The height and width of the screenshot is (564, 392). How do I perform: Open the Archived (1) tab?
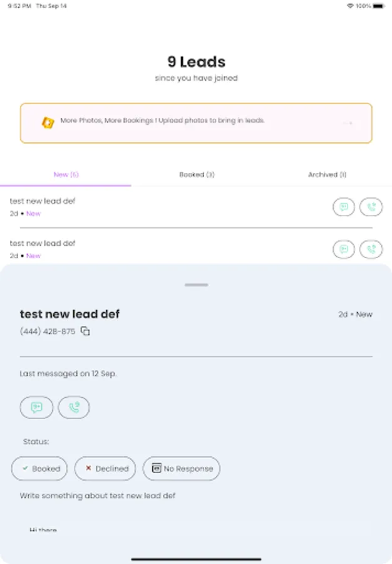click(x=327, y=175)
